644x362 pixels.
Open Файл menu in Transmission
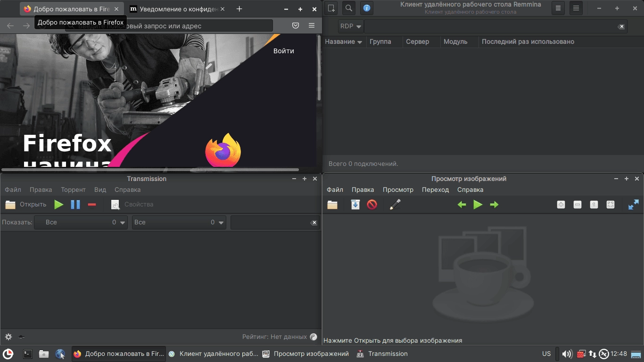pos(13,189)
